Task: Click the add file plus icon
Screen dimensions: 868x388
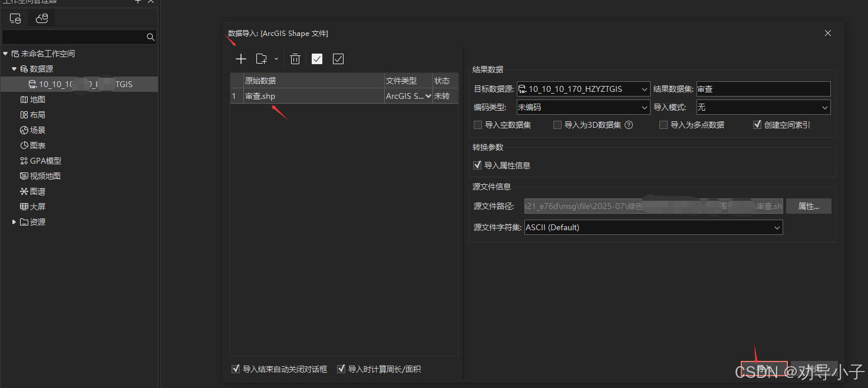Action: coord(240,59)
